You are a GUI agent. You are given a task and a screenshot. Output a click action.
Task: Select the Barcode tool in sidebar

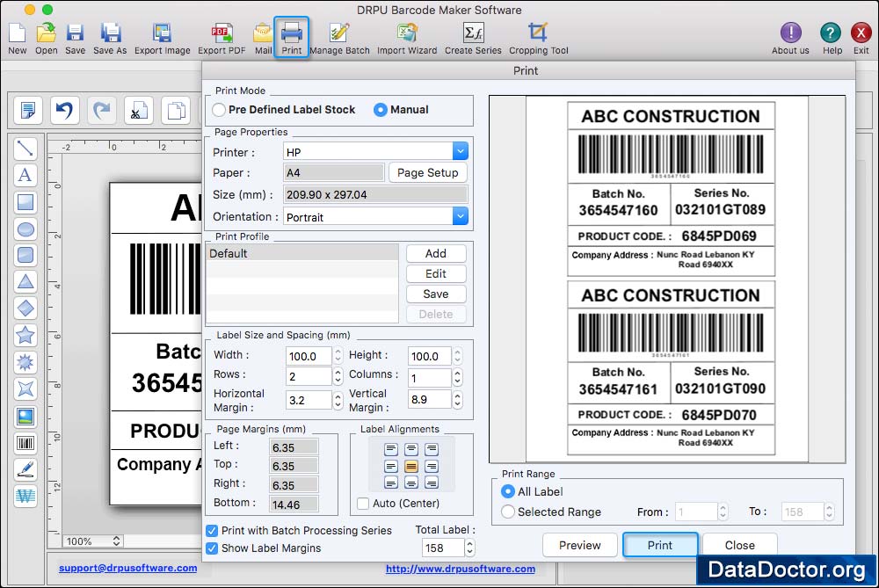pyautogui.click(x=25, y=443)
